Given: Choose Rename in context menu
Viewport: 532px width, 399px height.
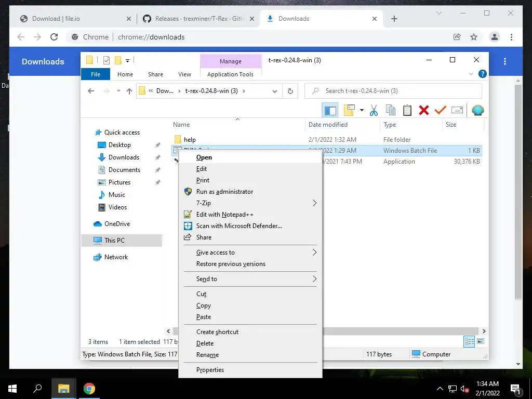Looking at the screenshot, I should pyautogui.click(x=250, y=355).
